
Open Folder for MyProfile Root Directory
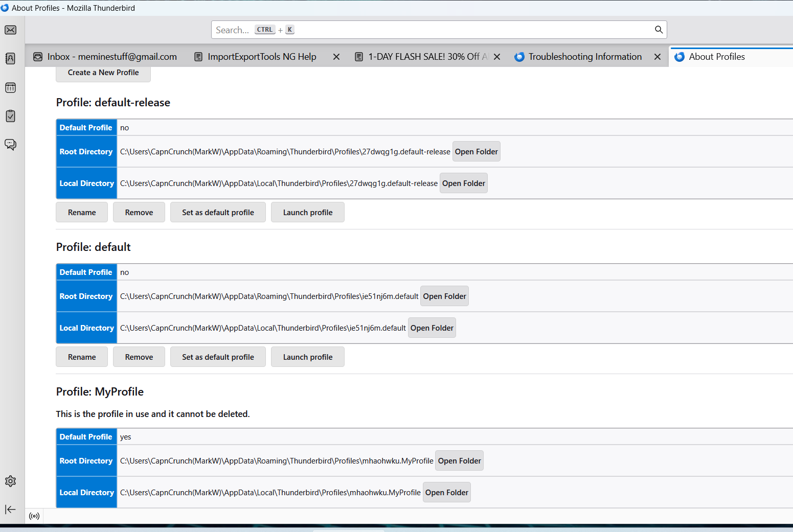[x=459, y=461]
